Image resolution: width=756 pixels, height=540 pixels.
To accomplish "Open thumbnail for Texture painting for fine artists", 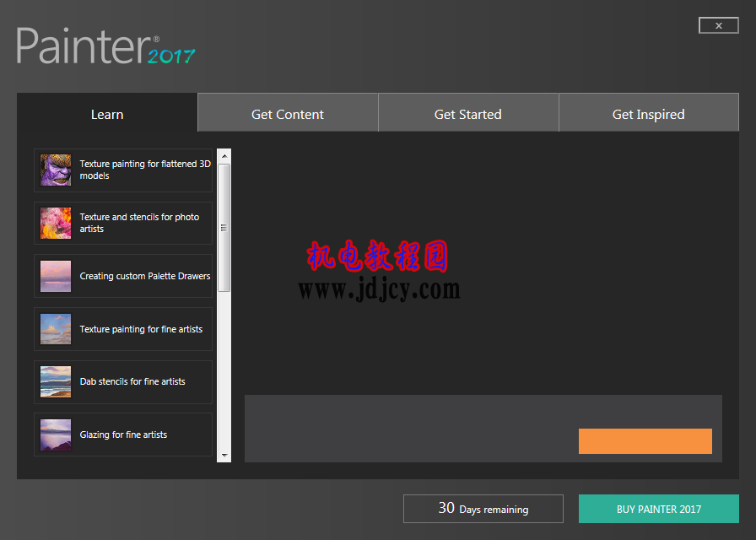I will (x=56, y=329).
